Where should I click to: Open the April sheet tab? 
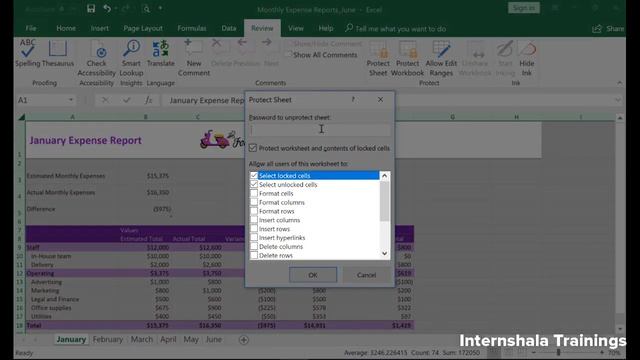pyautogui.click(x=168, y=340)
